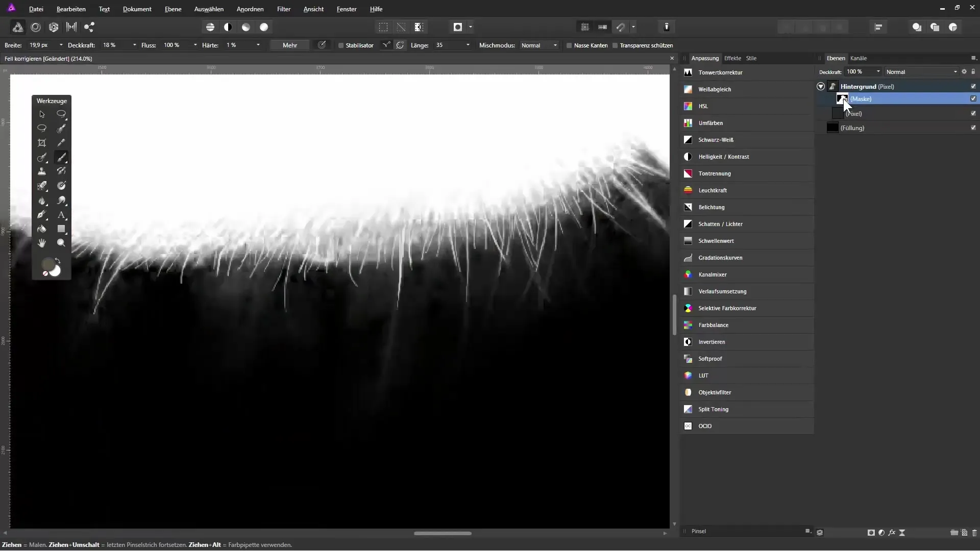Toggle the layer lock icon

(x=973, y=72)
